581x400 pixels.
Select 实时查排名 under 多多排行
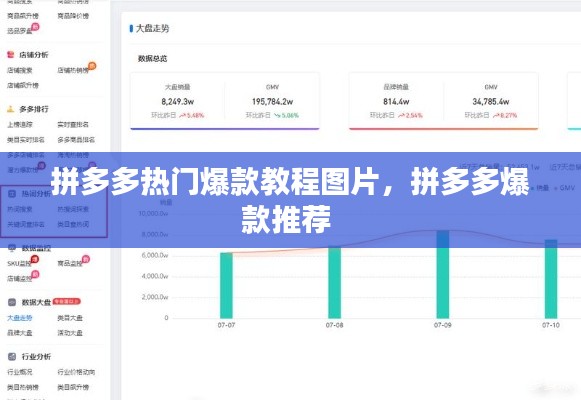point(73,124)
